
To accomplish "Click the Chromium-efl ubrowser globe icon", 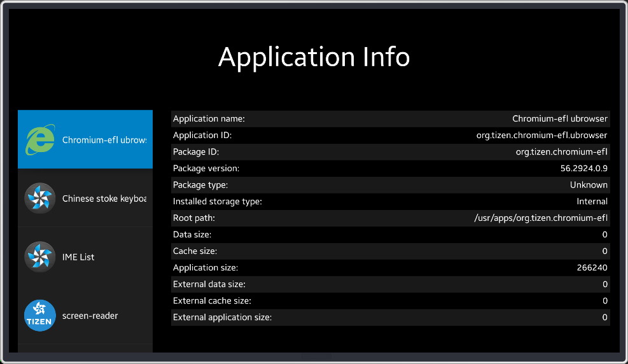I will point(39,140).
